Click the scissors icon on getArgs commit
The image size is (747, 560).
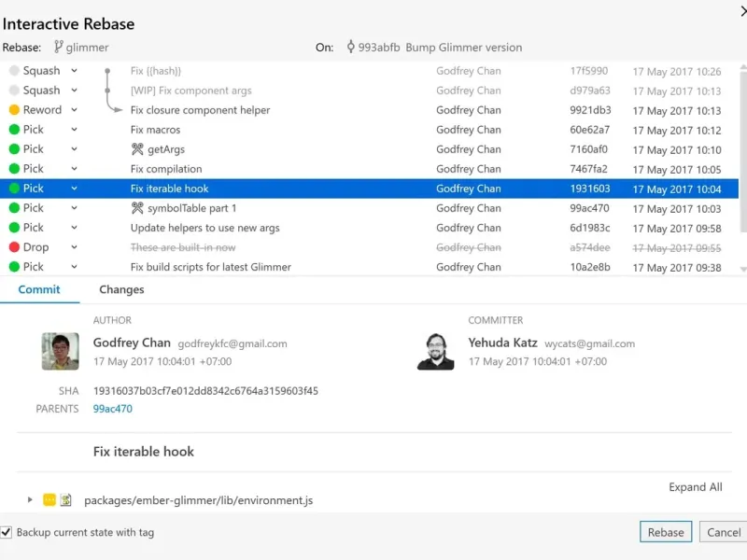[x=137, y=149]
